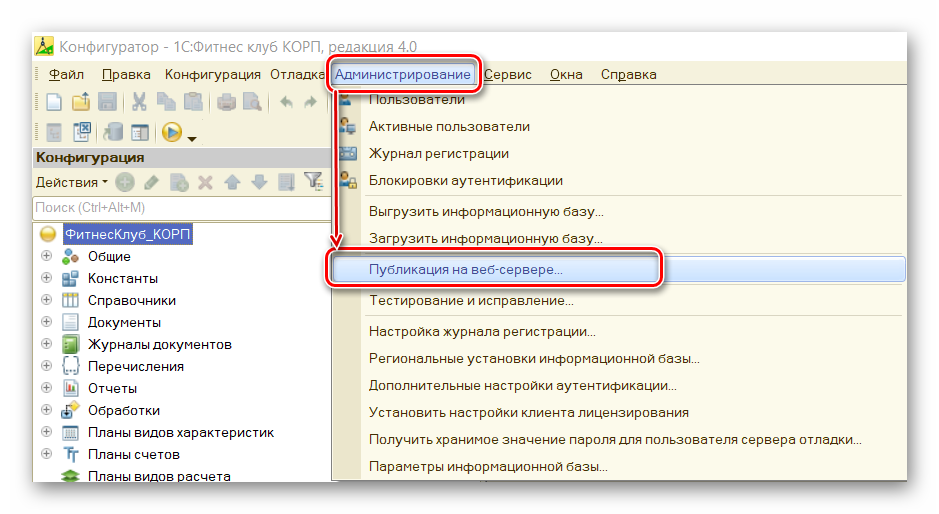Click the Open configuration tree icon
The image size is (939, 514).
pos(54,132)
